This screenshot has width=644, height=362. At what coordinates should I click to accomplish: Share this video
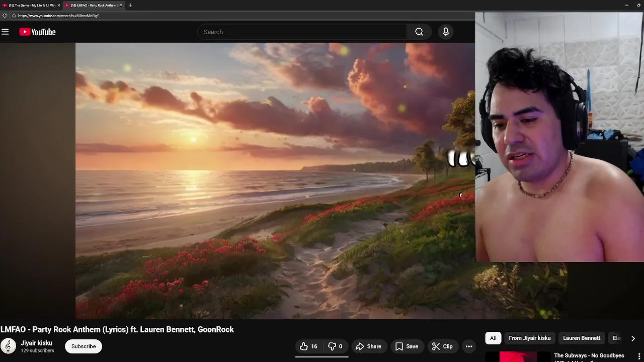pyautogui.click(x=368, y=346)
